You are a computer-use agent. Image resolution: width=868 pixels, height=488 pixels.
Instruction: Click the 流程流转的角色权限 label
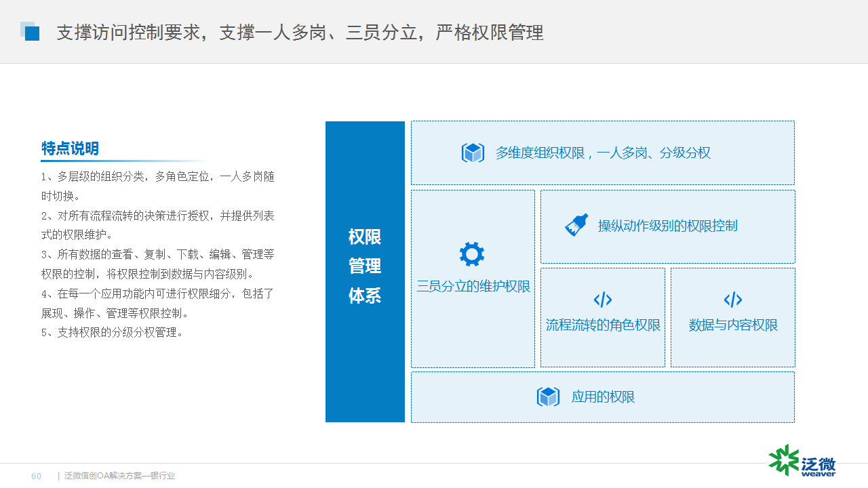click(603, 325)
